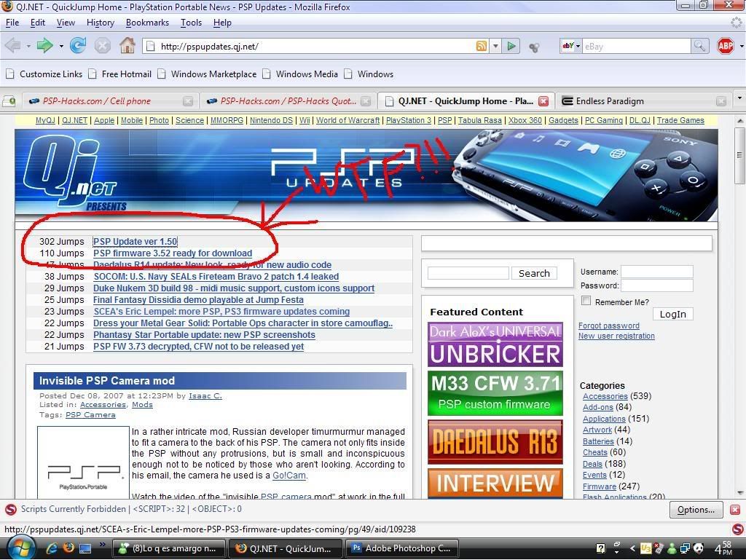Click the green Go arrow button
Image resolution: width=746 pixels, height=560 pixels.
point(511,46)
